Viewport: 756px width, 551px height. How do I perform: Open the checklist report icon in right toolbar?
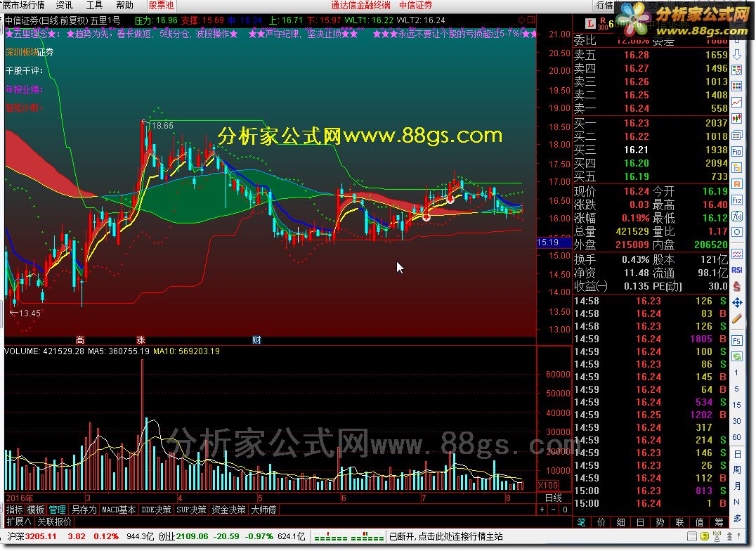737,70
